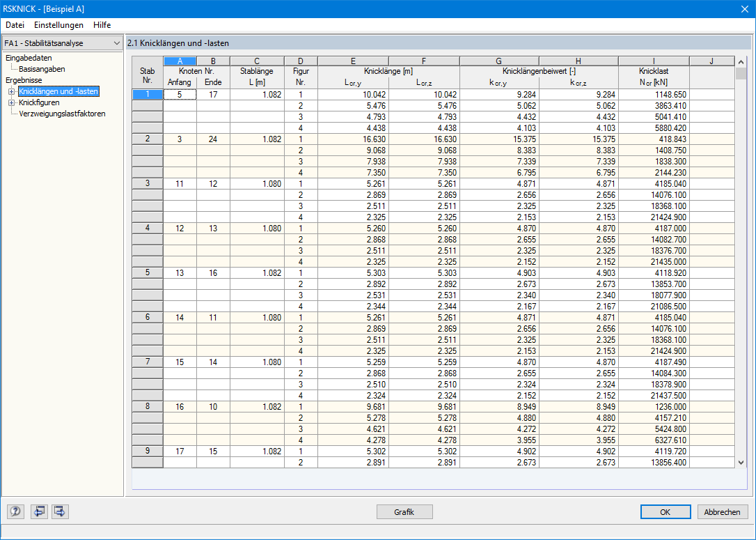Select row header for Stab 2

point(148,139)
